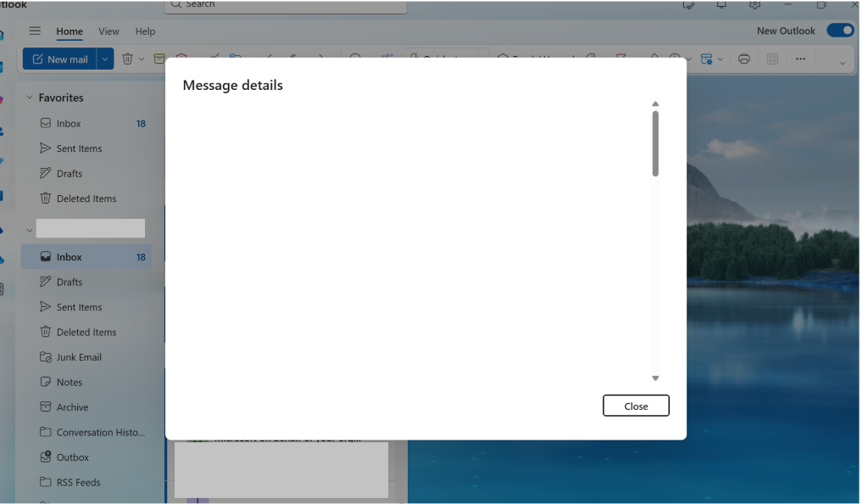Open account Deleted Items above Junk Email

87,333
